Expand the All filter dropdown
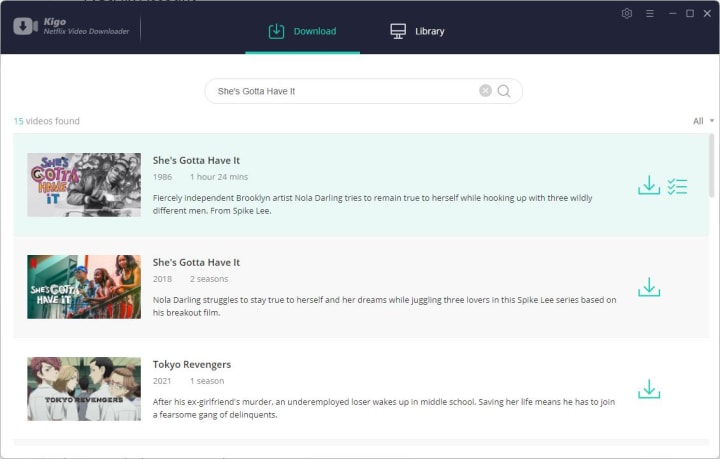This screenshot has width=720, height=459. tap(703, 121)
